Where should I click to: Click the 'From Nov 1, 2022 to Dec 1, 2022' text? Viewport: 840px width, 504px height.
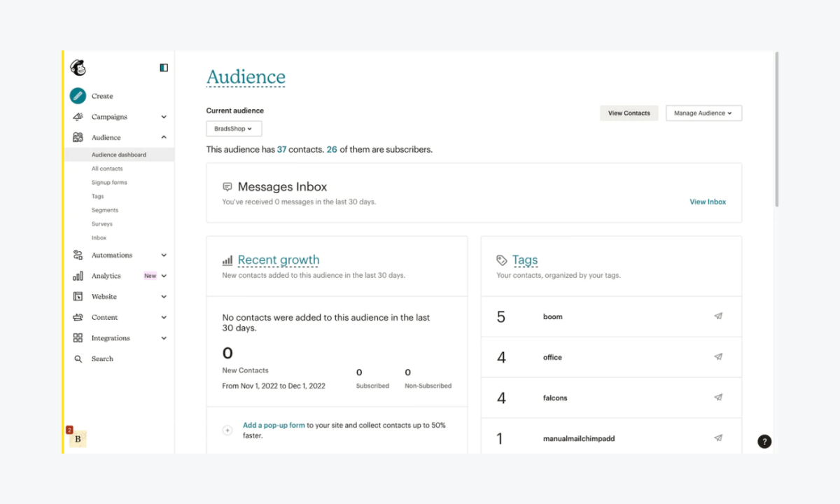pyautogui.click(x=274, y=386)
